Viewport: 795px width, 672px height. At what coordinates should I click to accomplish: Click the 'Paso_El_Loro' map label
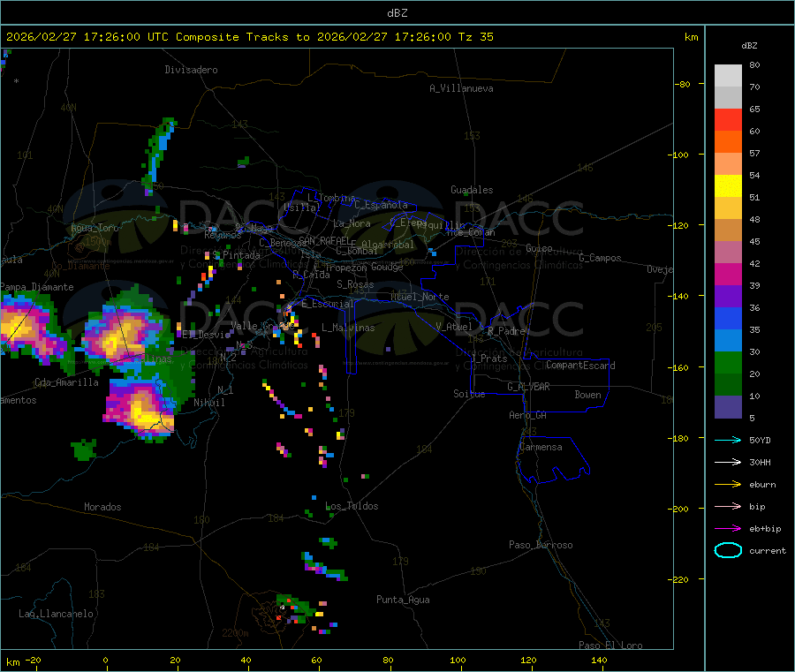pos(610,646)
